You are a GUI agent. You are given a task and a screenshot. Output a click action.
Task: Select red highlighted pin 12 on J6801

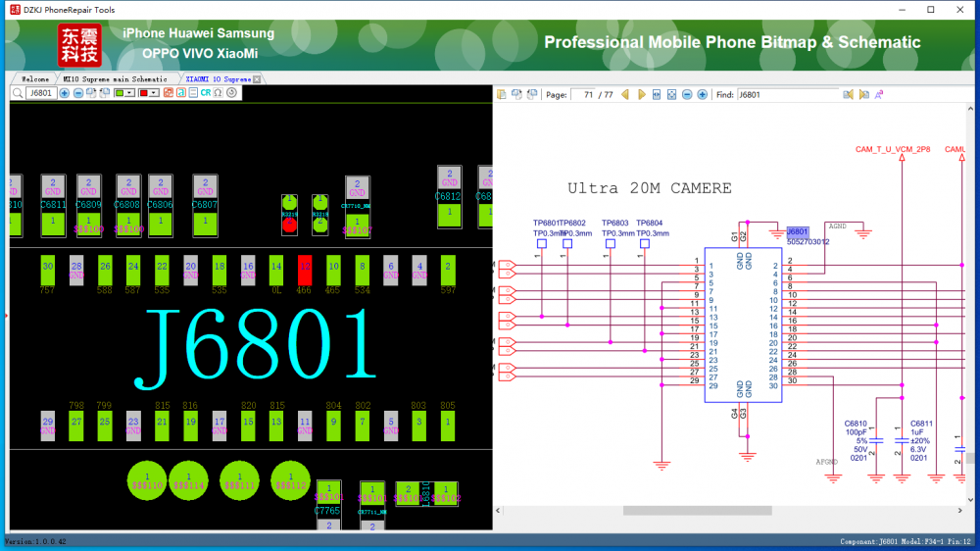[305, 268]
